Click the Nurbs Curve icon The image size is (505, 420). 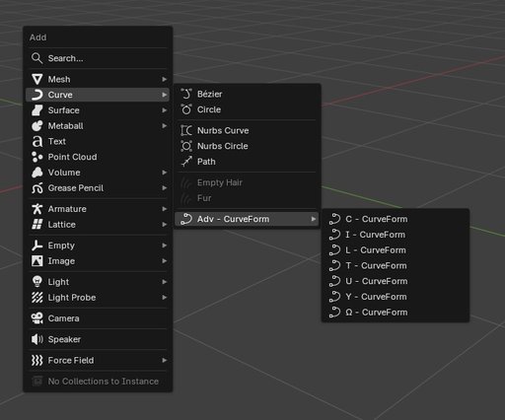click(186, 130)
